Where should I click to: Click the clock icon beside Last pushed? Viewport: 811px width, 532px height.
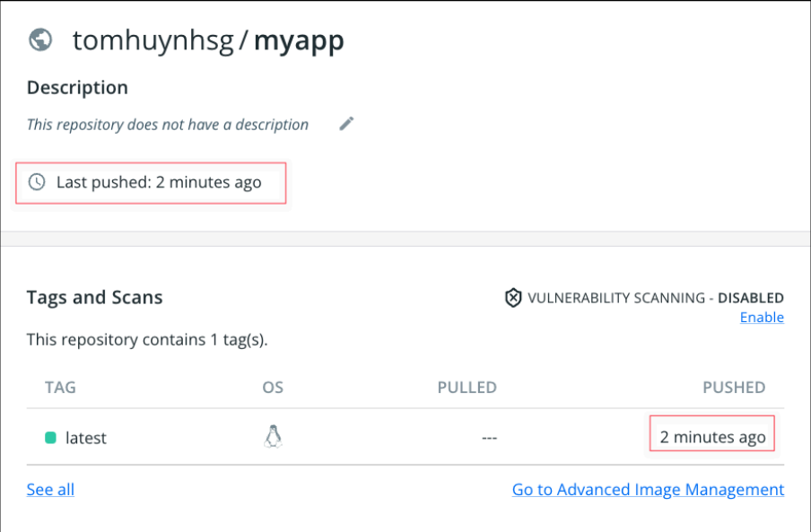pyautogui.click(x=37, y=182)
